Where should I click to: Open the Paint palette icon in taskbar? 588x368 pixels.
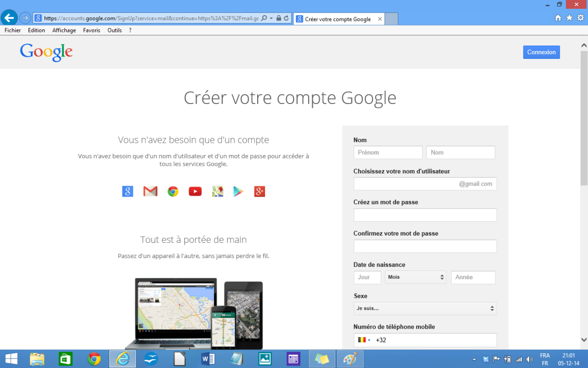(350, 359)
